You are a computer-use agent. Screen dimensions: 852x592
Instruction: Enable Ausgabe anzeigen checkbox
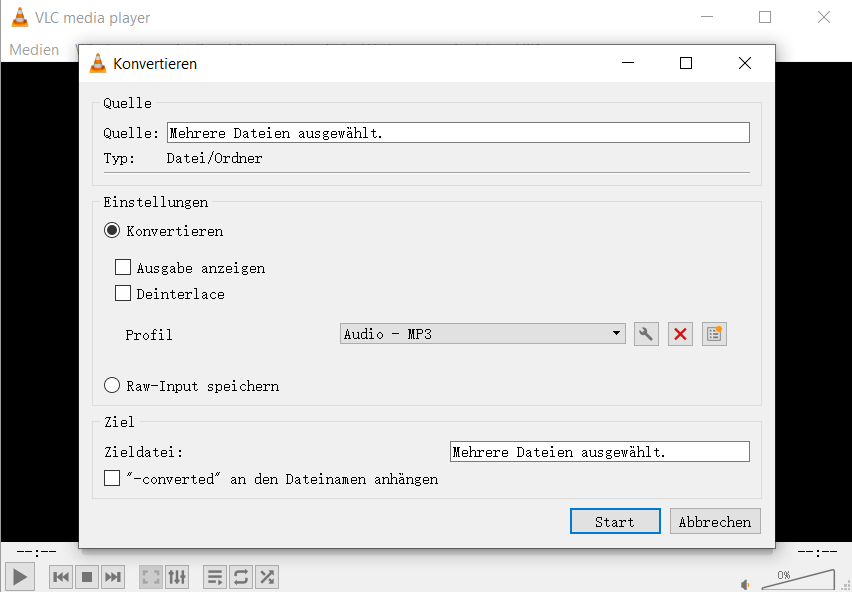123,267
